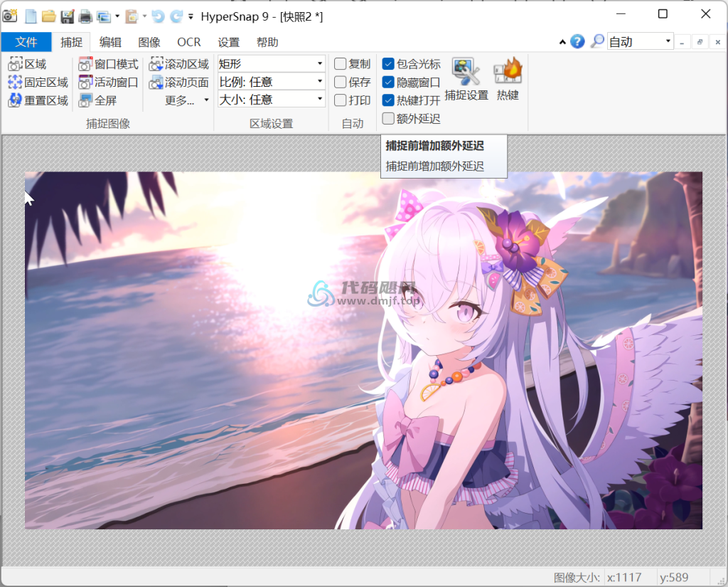The image size is (728, 587).
Task: Click the 图像大小: status bar label
Action: tap(577, 578)
